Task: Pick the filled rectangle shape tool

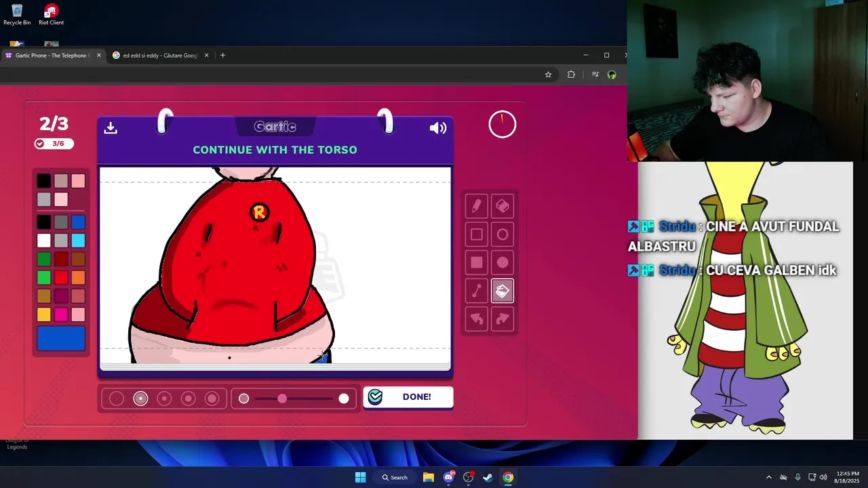Action: (477, 262)
